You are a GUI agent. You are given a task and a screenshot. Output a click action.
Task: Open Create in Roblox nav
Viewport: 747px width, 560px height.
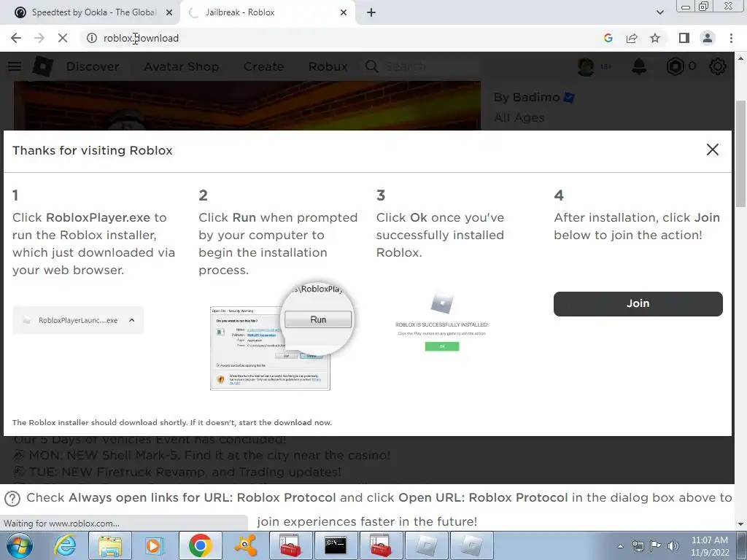coord(263,66)
